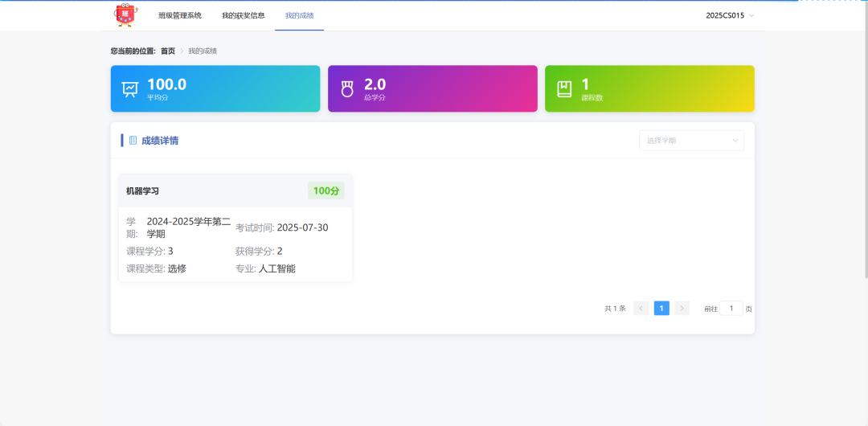Click the red mascot logo icon
The image size is (868, 426).
pos(125,15)
